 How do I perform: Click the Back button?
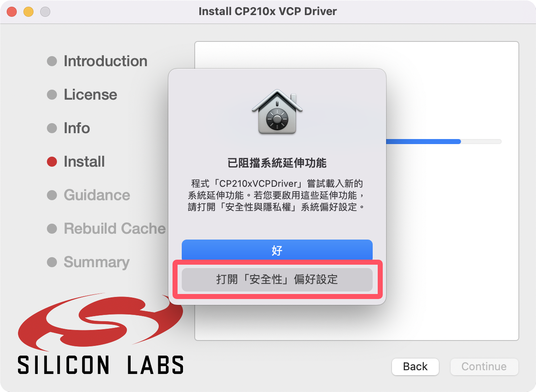pos(415,367)
